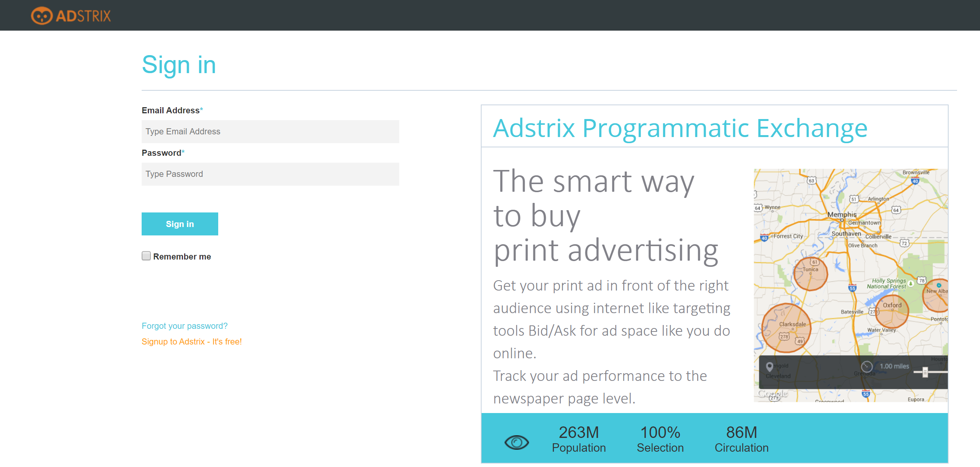The width and height of the screenshot is (980, 467).
Task: Focus the Email Address input field
Action: [270, 132]
